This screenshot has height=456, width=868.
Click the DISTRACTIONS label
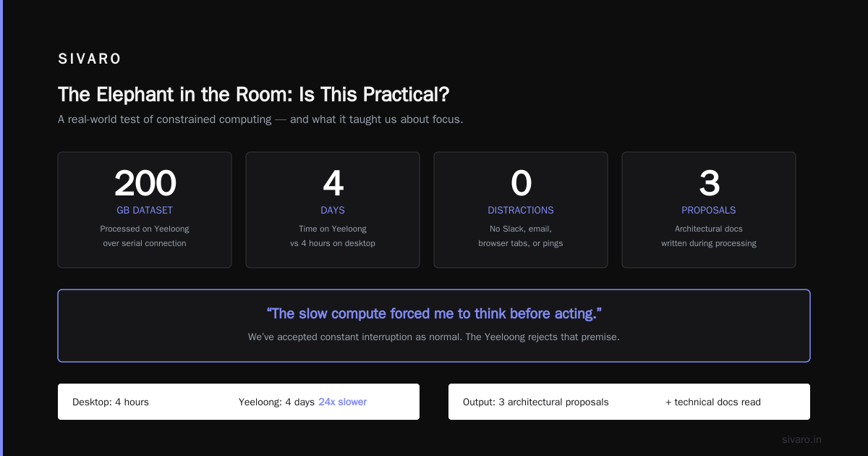[521, 211]
